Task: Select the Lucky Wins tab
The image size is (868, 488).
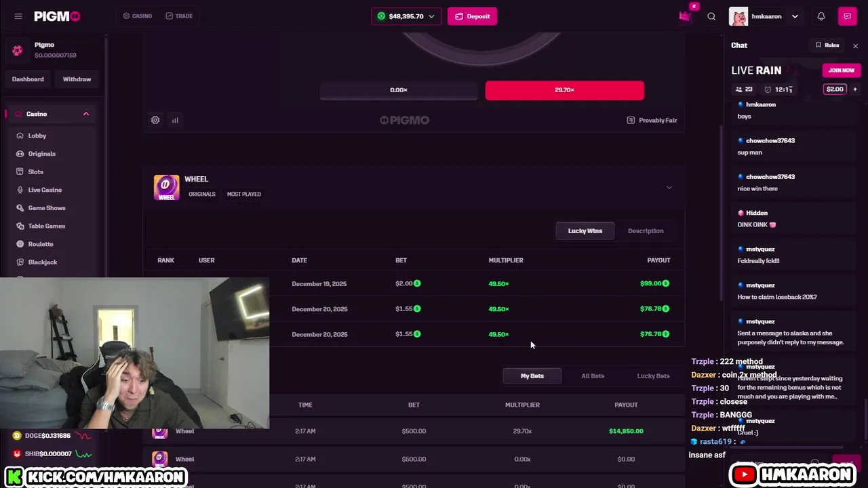Action: pyautogui.click(x=585, y=231)
